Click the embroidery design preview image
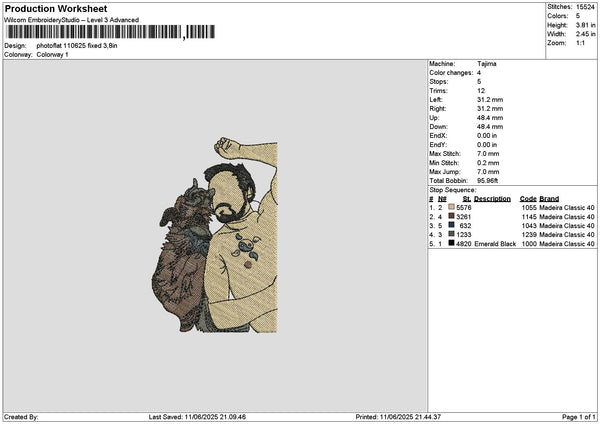600x424 pixels. [x=214, y=235]
